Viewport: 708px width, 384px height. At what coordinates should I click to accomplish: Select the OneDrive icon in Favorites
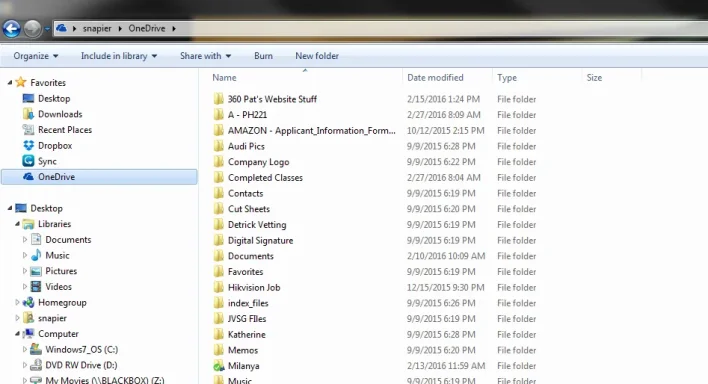28,177
